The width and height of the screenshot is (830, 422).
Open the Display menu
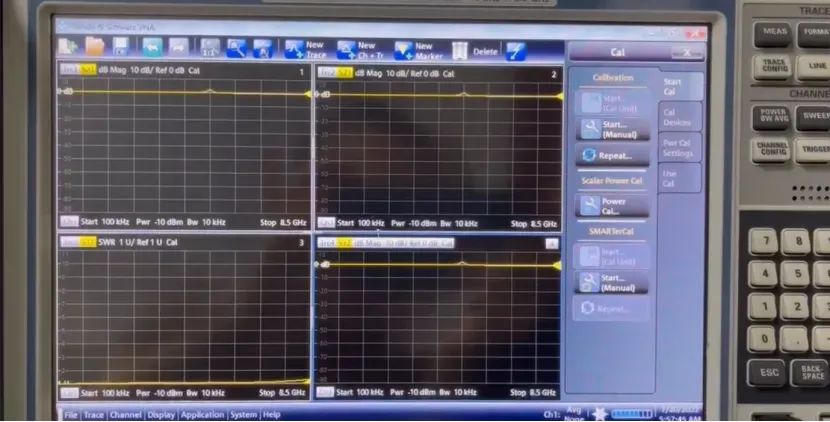click(x=161, y=415)
